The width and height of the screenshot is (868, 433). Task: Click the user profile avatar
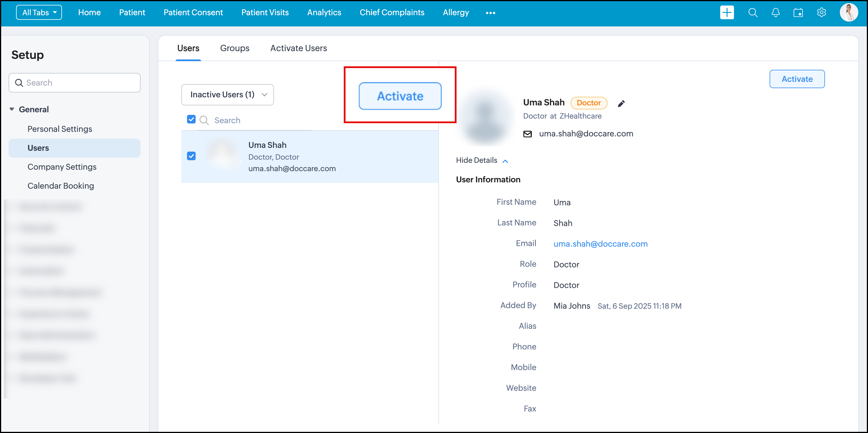(848, 12)
